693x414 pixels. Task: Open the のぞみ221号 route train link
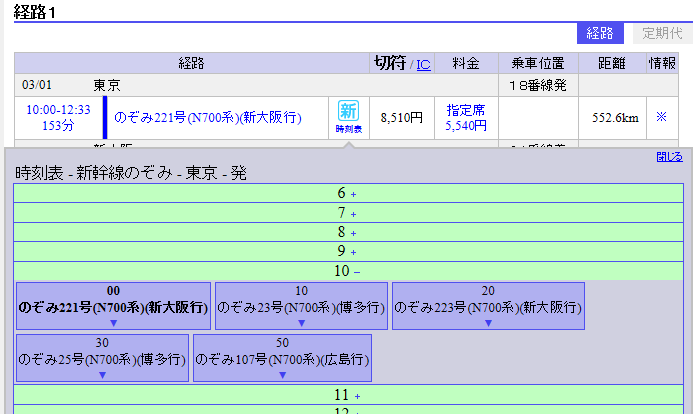pyautogui.click(x=208, y=118)
